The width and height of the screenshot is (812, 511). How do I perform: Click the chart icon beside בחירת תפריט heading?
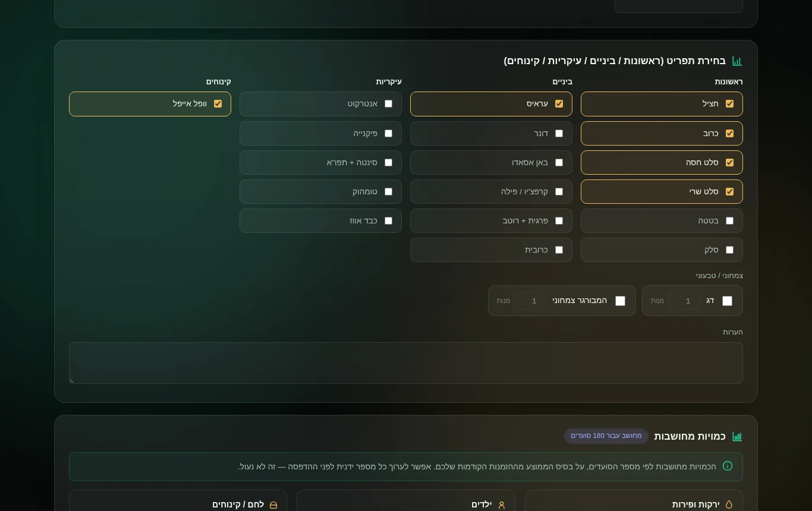(x=737, y=61)
